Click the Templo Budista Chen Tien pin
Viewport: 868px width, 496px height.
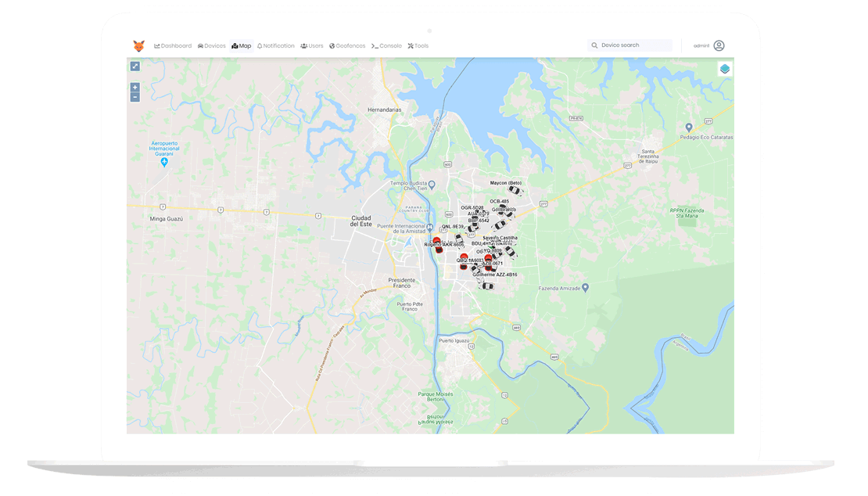(x=432, y=185)
